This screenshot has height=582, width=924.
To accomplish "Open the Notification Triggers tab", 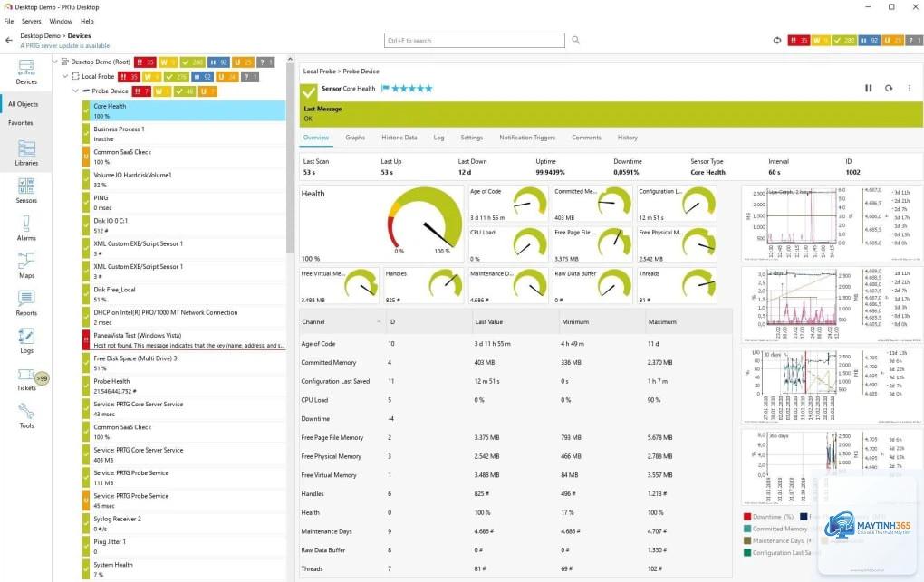I will 527,138.
